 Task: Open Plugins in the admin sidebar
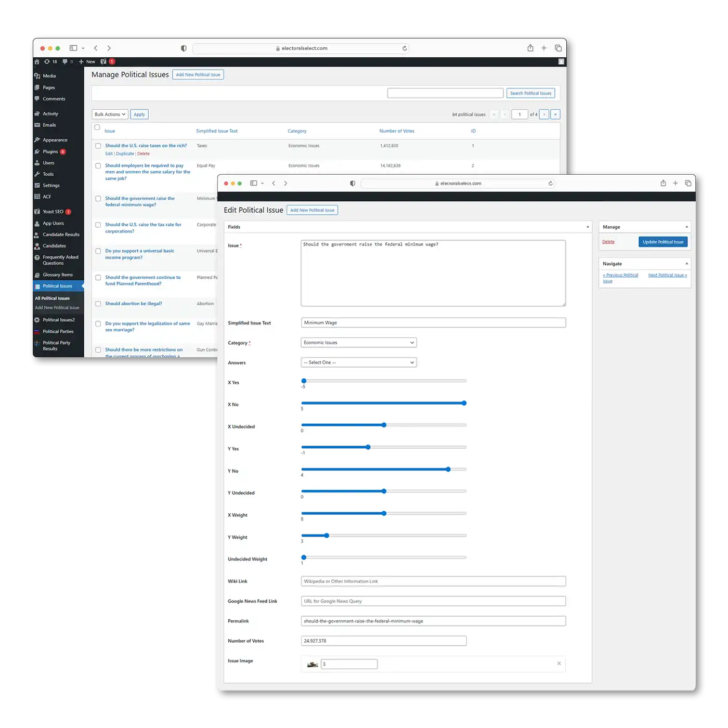[50, 152]
